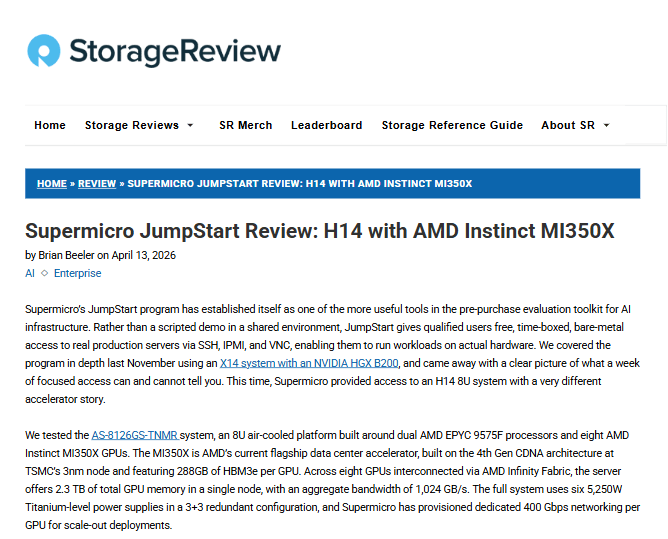This screenshot has height=539, width=668.
Task: Click the About SR menu item
Action: click(568, 125)
